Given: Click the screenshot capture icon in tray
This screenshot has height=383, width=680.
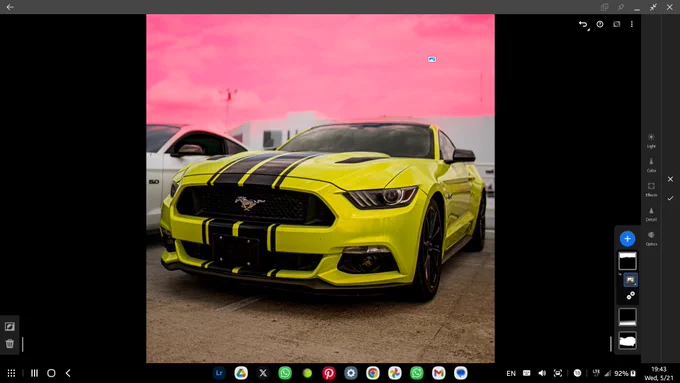Looking at the screenshot, I should (x=558, y=373).
